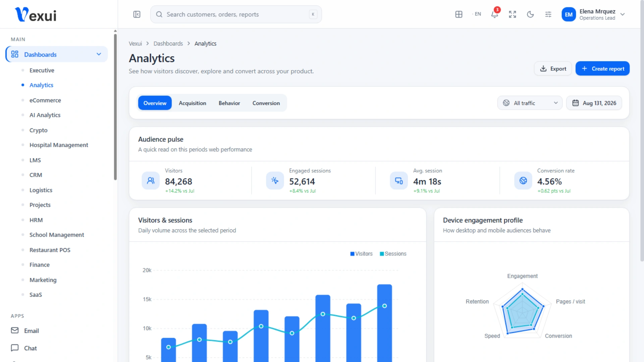
Task: Switch language via EN selector
Action: pos(477,14)
